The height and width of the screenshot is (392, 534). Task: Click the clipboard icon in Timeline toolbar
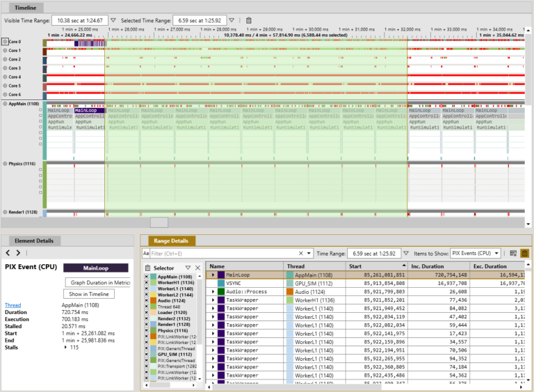[x=249, y=21]
